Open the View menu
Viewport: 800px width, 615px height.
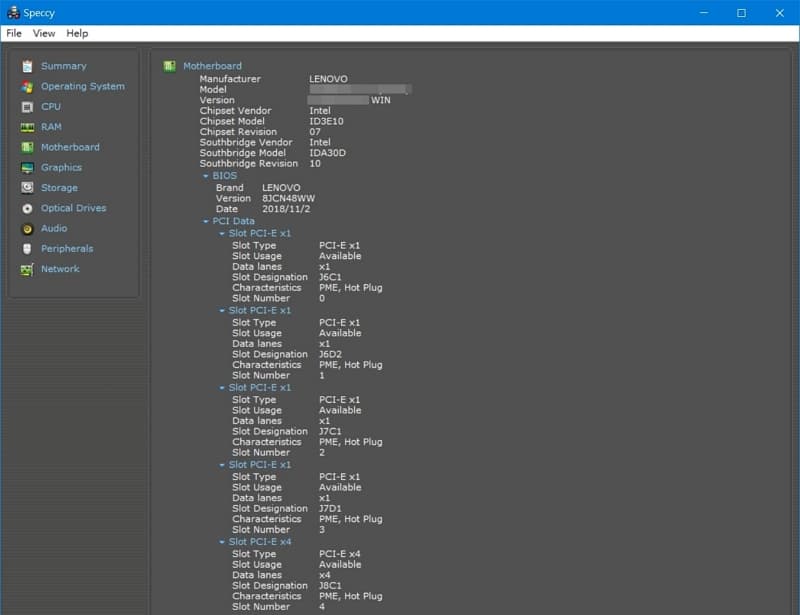tap(44, 33)
